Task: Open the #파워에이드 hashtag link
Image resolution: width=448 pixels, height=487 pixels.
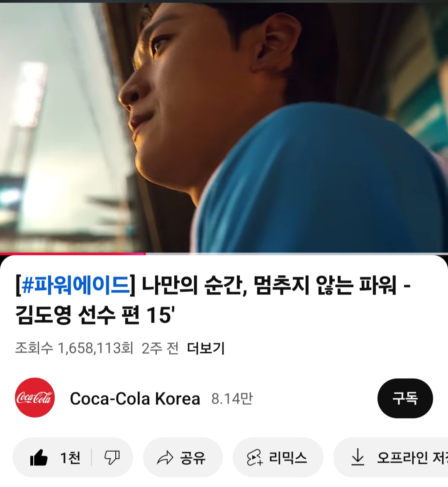Action: click(x=75, y=285)
